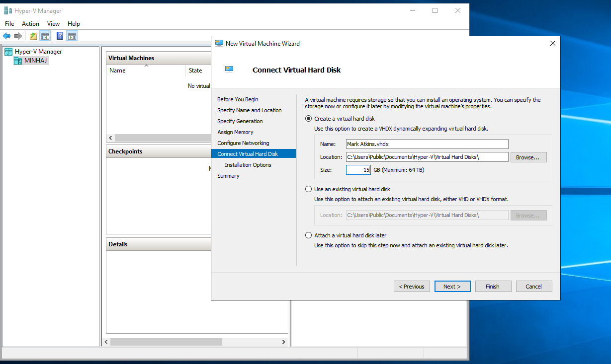
Task: Go back with the Previous button
Action: click(412, 287)
